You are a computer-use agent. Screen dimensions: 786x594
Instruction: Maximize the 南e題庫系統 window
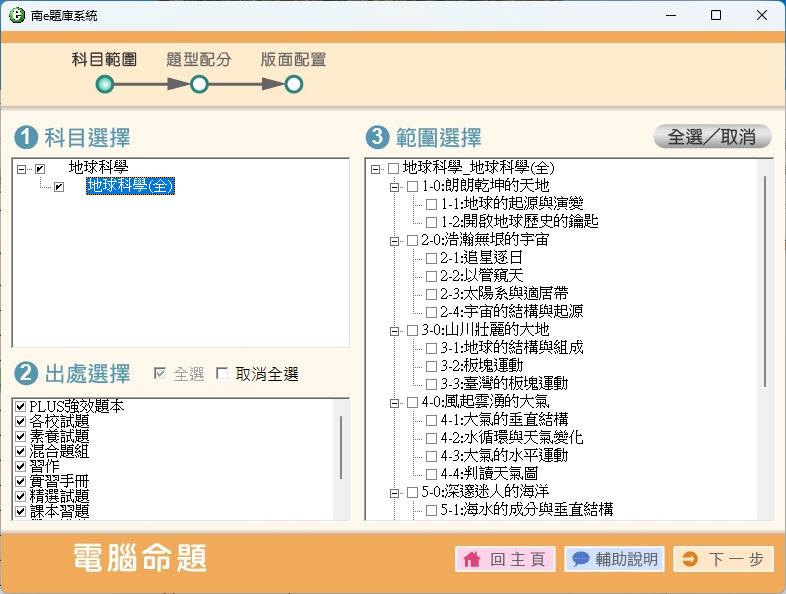[716, 16]
